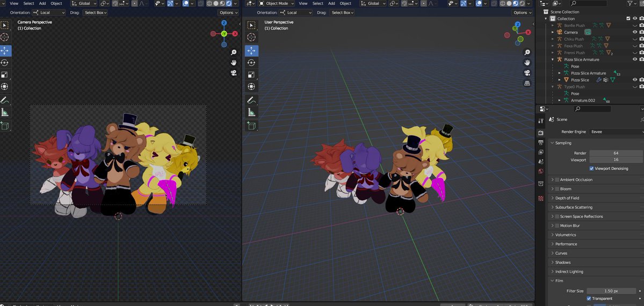The height and width of the screenshot is (306, 644).
Task: Open the Options popover in the right viewport
Action: [x=523, y=13]
